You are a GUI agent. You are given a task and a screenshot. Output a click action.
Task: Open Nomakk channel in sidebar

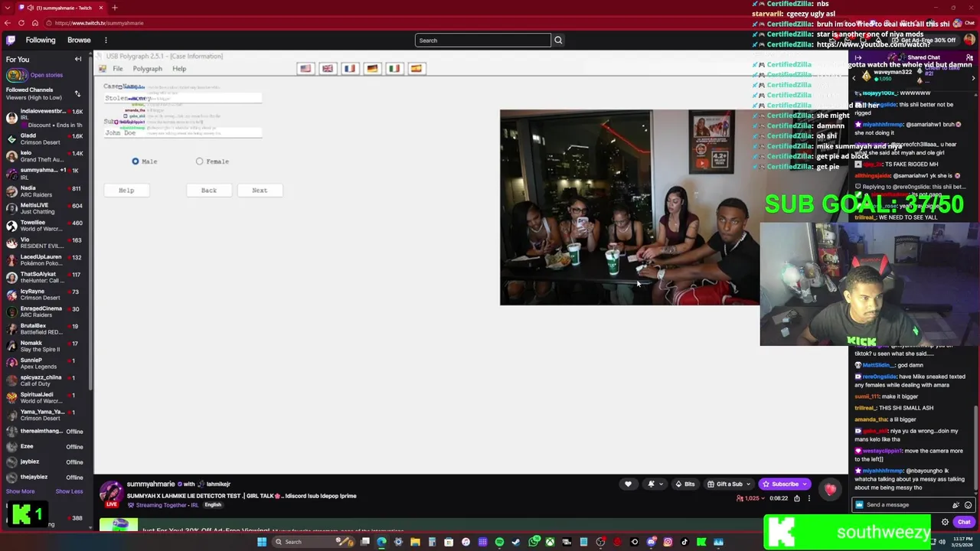click(44, 346)
